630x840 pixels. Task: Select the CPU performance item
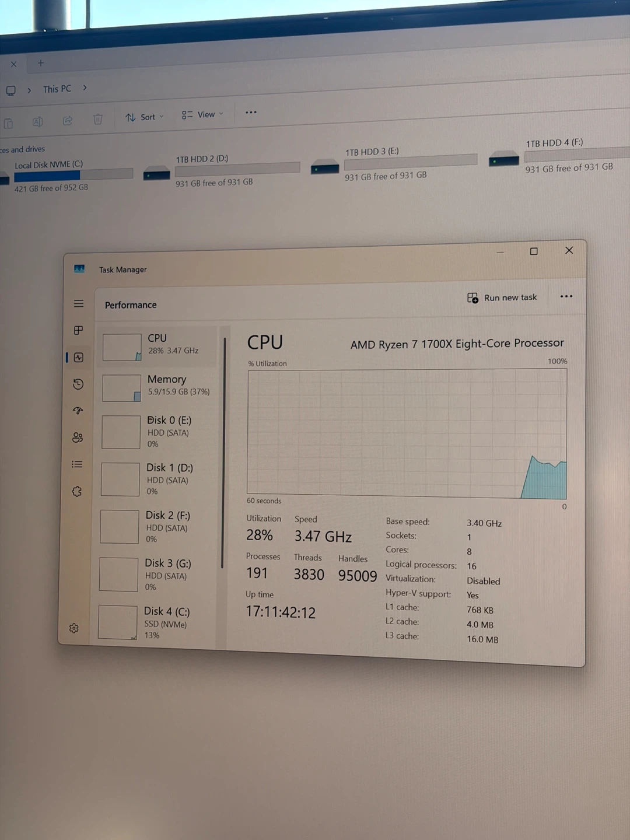[159, 347]
